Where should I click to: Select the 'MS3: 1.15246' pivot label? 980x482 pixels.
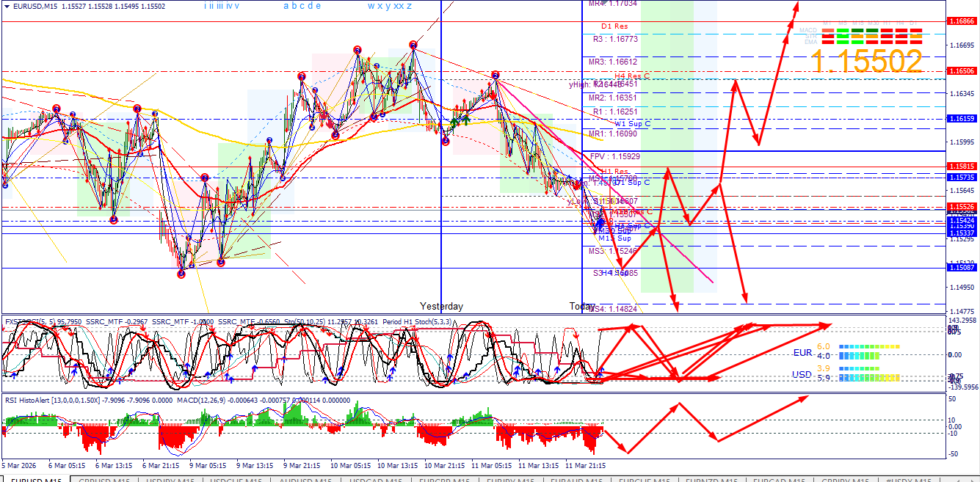(x=612, y=251)
